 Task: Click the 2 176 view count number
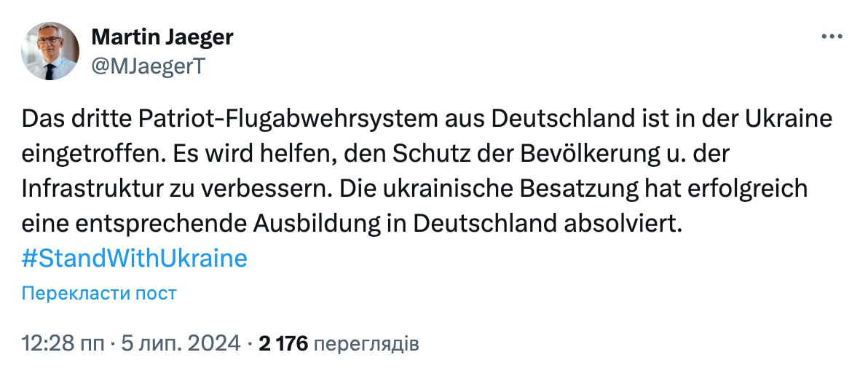tap(283, 342)
